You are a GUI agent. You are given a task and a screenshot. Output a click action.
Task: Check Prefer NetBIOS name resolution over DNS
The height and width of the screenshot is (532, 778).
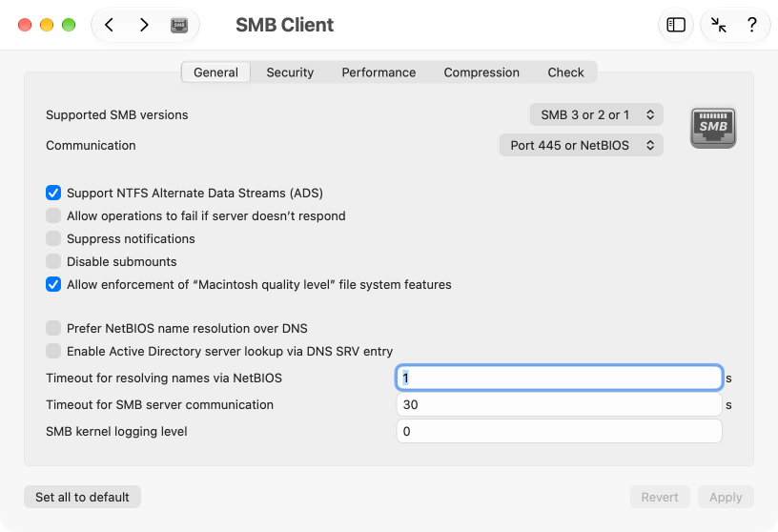click(53, 328)
